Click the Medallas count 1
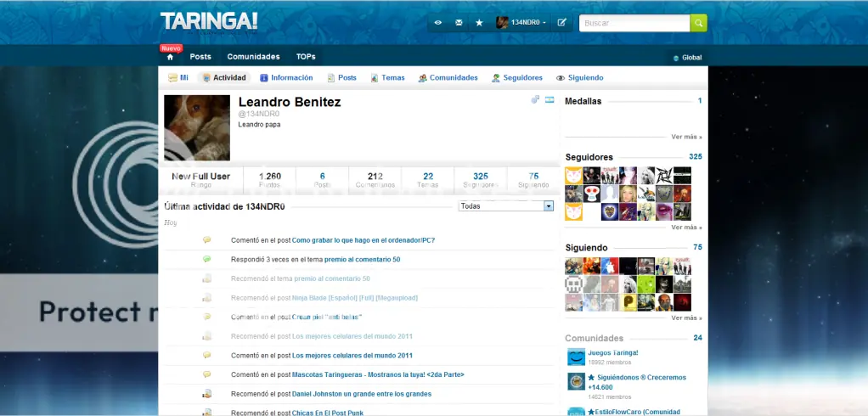Image resolution: width=868 pixels, height=416 pixels. [700, 101]
